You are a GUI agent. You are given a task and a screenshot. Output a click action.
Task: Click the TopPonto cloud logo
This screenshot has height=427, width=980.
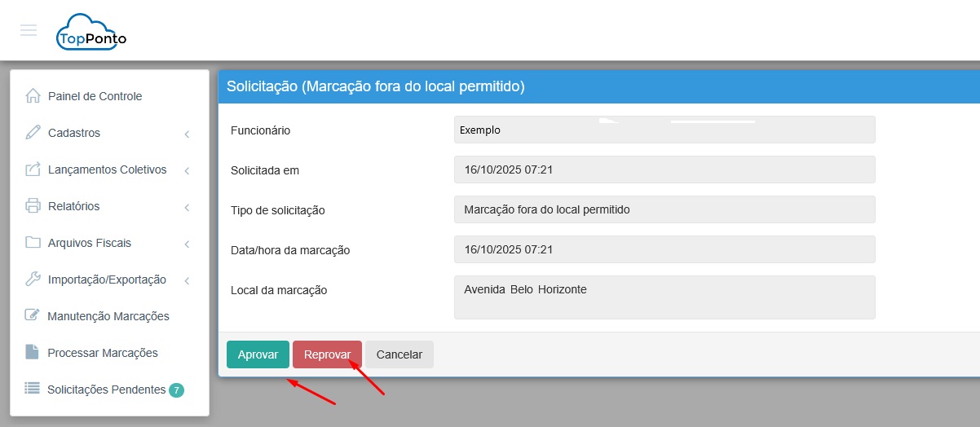pyautogui.click(x=90, y=33)
